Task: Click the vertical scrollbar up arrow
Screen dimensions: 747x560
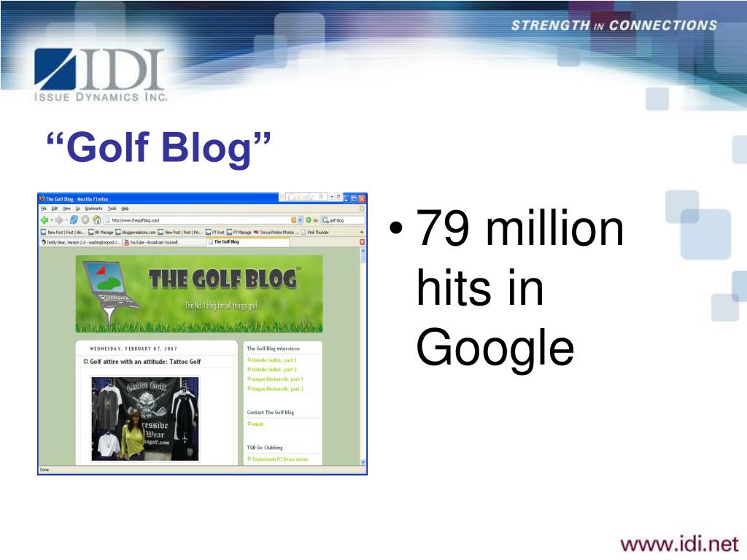Action: (363, 250)
